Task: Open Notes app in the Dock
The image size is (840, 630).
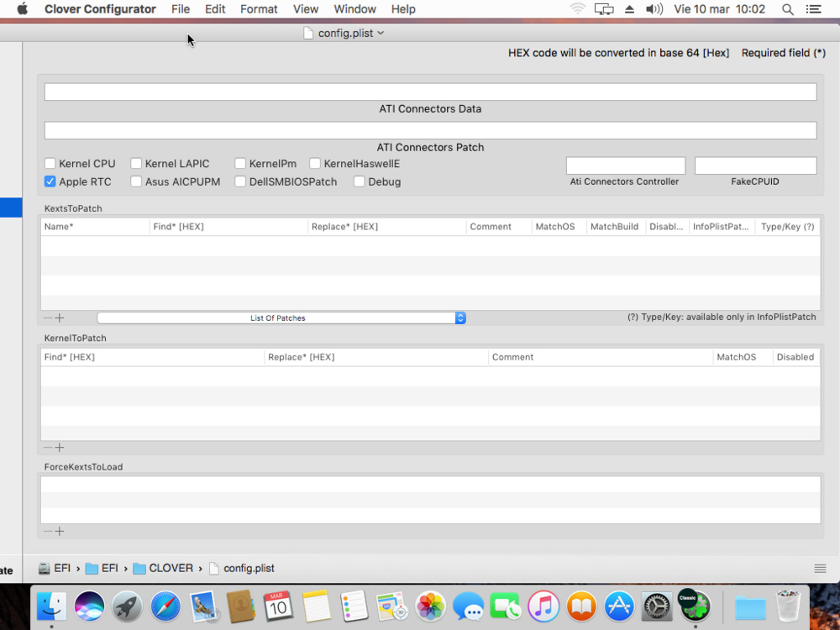Action: tap(316, 606)
